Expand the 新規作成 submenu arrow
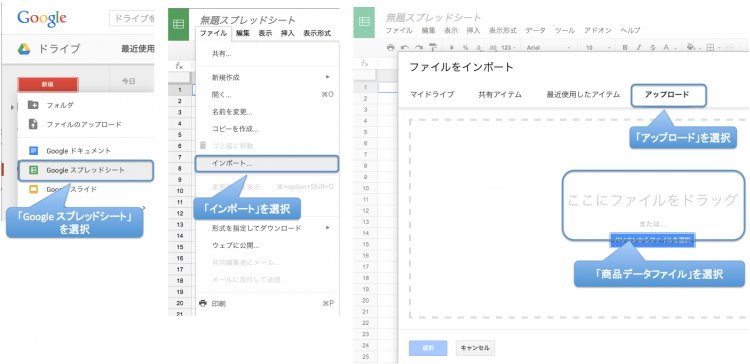 point(328,77)
